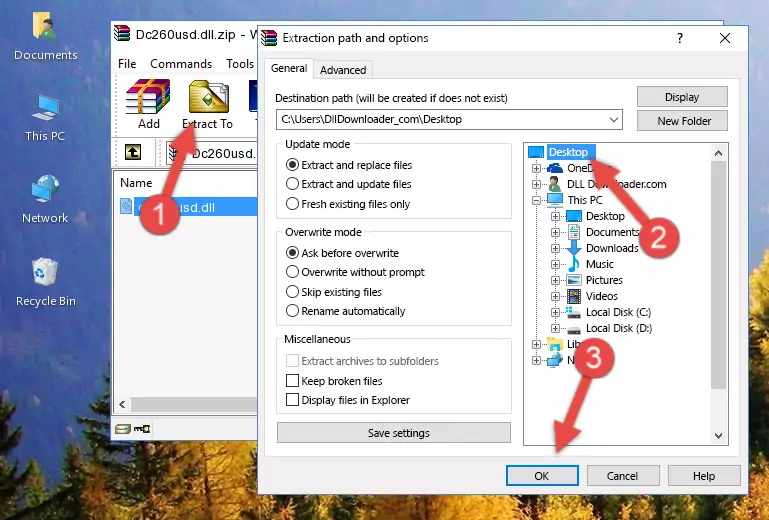Select the Music folder icon in tree
Image resolution: width=769 pixels, height=520 pixels.
(573, 264)
